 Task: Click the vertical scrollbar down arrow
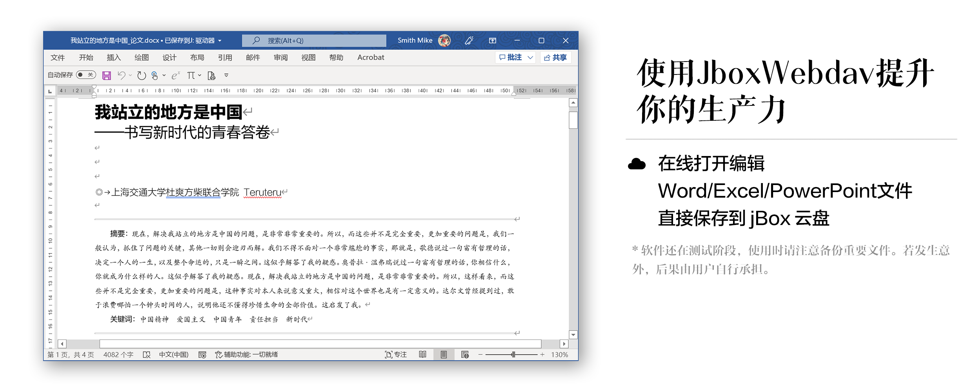[x=573, y=335]
